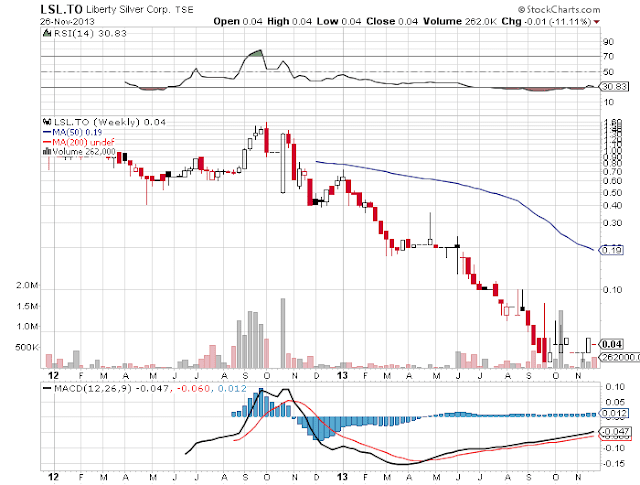
Task: Click the MA(200) undef legend text
Action: point(83,142)
